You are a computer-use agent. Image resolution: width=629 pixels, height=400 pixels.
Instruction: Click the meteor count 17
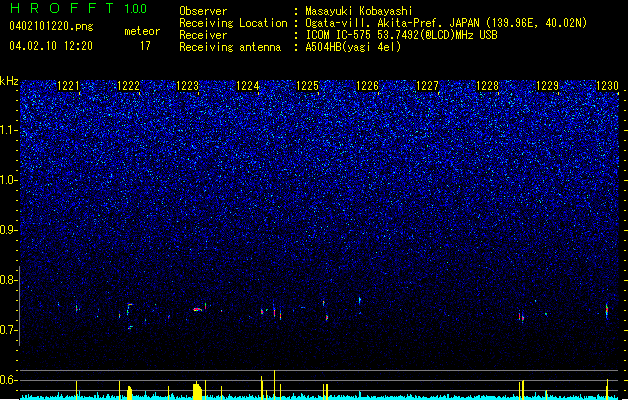145,46
